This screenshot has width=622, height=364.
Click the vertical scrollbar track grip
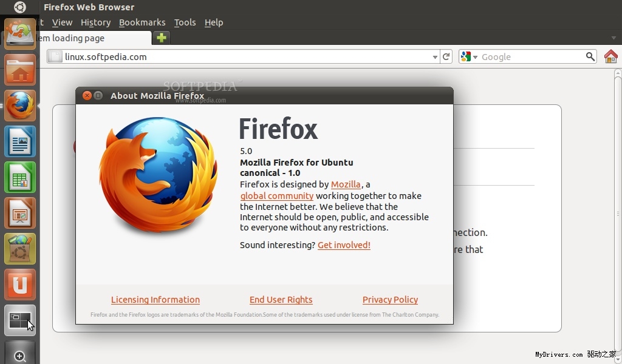[618, 214]
